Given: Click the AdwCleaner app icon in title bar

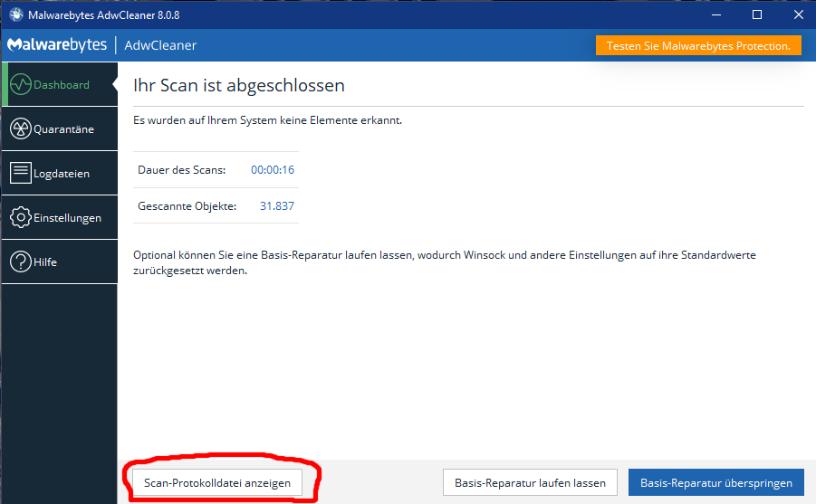Looking at the screenshot, I should tap(15, 14).
